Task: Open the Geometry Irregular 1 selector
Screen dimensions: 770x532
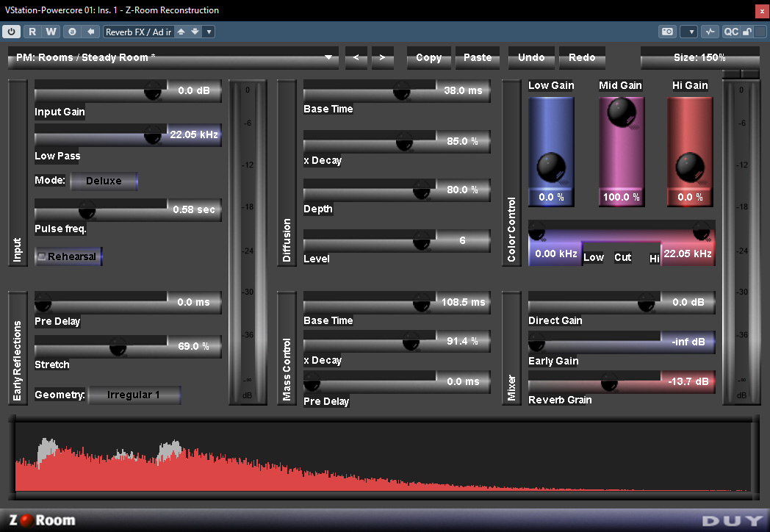Action: point(134,395)
